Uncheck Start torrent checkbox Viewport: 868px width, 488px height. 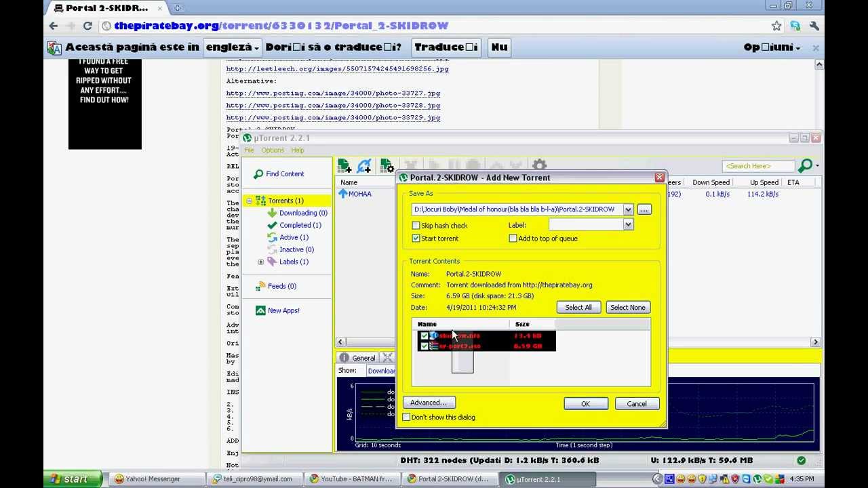[416, 239]
